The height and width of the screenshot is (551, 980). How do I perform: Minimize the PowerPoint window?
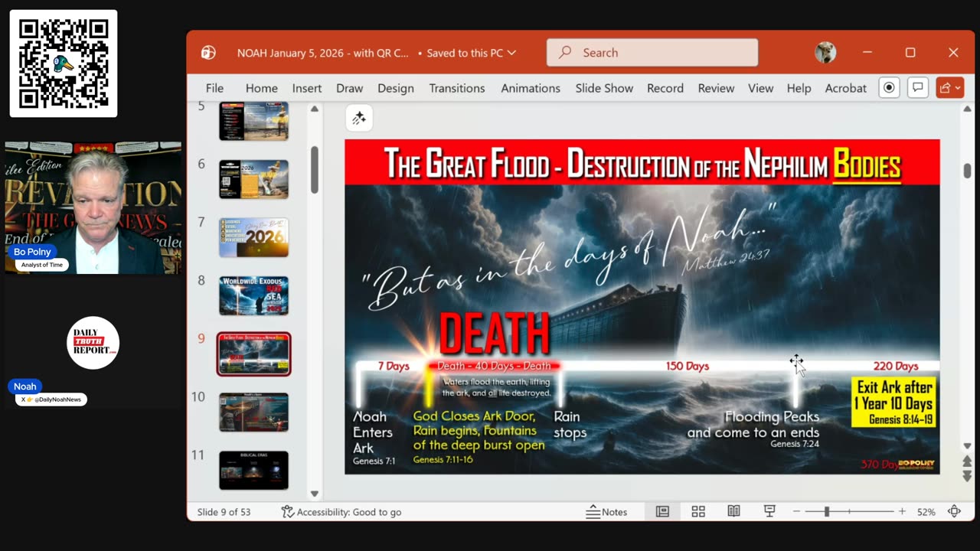tap(867, 53)
